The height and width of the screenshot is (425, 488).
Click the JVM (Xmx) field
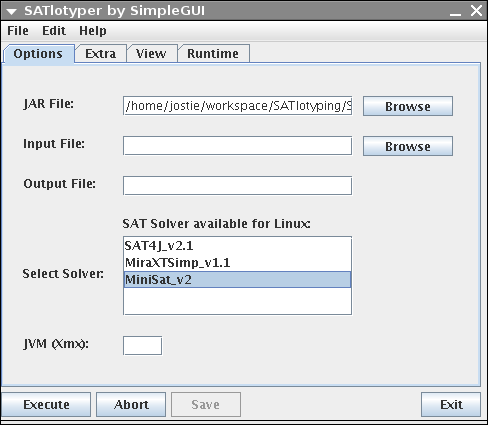143,346
